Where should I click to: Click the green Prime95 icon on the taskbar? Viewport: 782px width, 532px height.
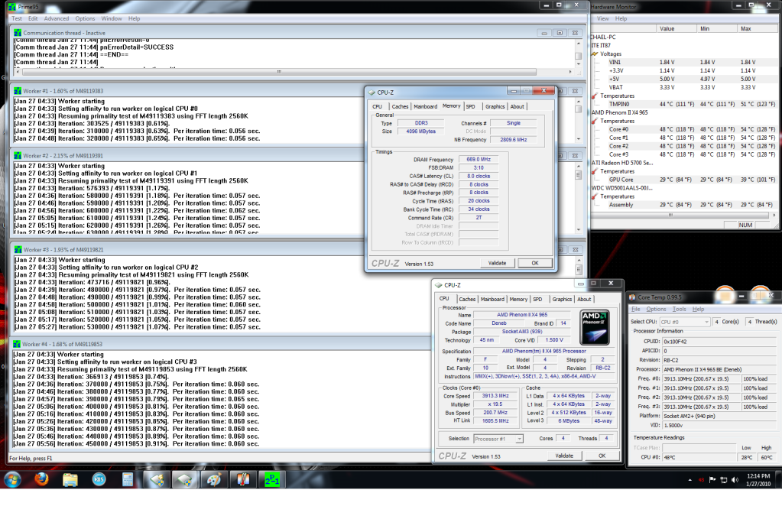pyautogui.click(x=271, y=480)
